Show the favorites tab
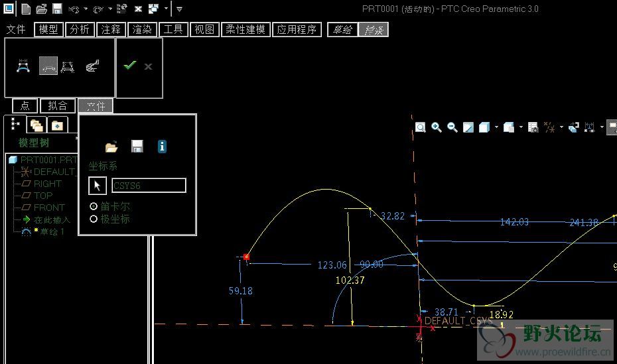 pos(57,126)
